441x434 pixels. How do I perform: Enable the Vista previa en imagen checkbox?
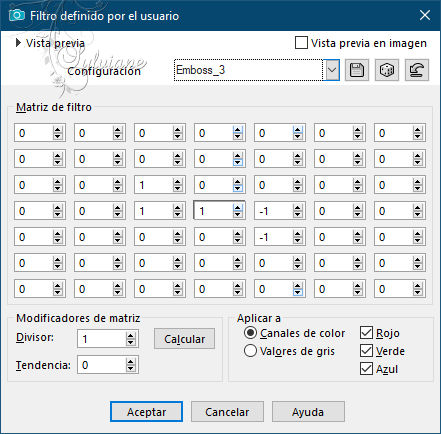coord(301,43)
